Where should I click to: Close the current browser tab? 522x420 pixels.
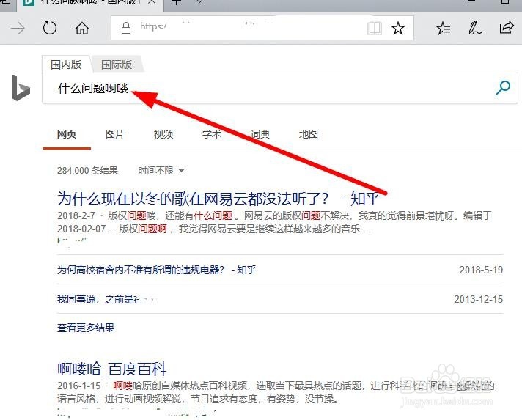tap(152, 2)
